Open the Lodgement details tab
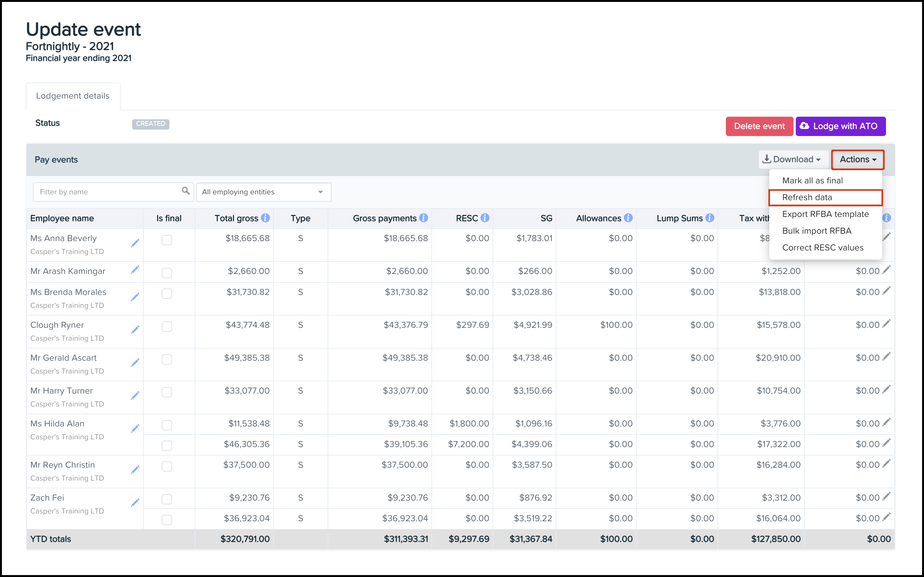The image size is (924, 577). 72,96
